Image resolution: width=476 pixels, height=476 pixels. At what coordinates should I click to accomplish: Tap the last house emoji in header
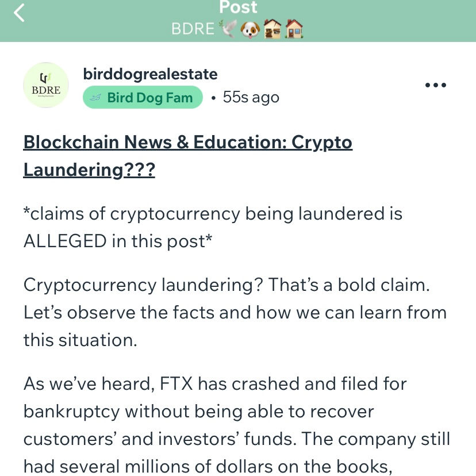pyautogui.click(x=294, y=29)
